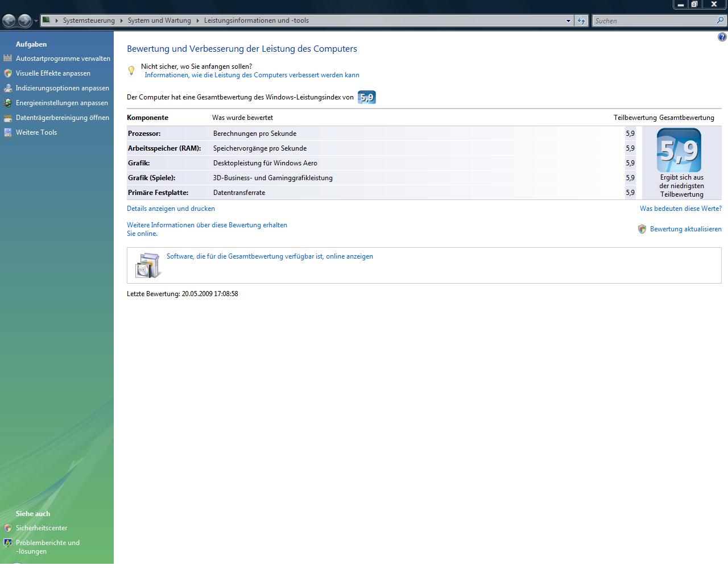
Task: Click Berechnungen pro Sekunde text
Action: coord(255,134)
